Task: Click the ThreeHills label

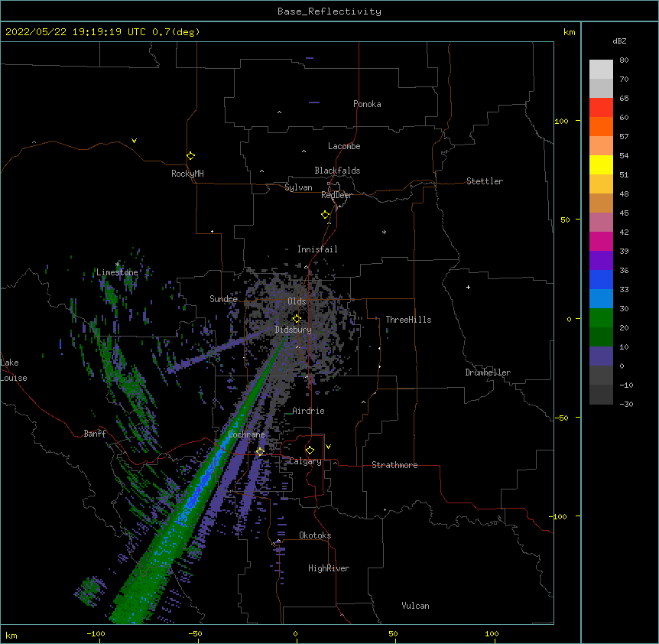Action: (x=408, y=320)
